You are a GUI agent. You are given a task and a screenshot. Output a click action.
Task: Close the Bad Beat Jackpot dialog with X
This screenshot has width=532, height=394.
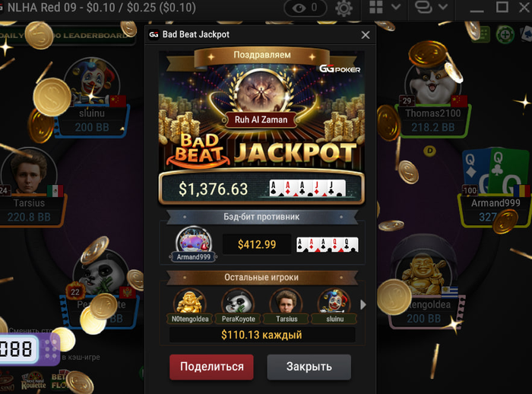366,35
